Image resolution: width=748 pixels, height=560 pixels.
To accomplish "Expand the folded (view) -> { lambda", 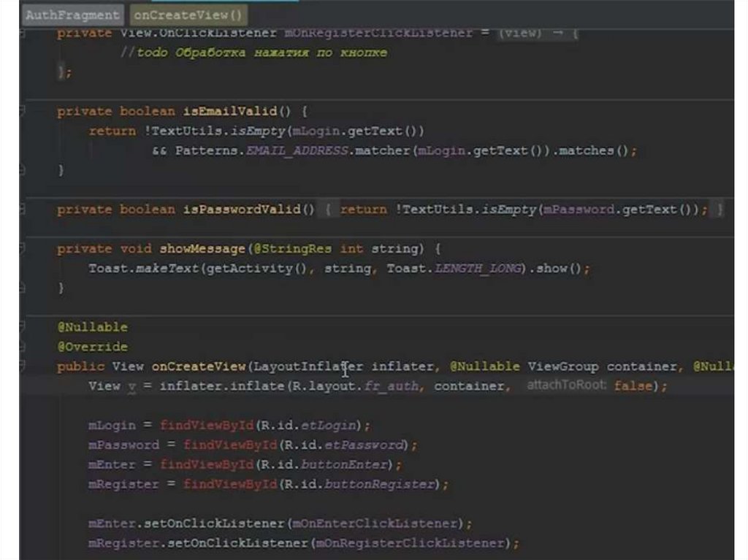I will (x=538, y=33).
